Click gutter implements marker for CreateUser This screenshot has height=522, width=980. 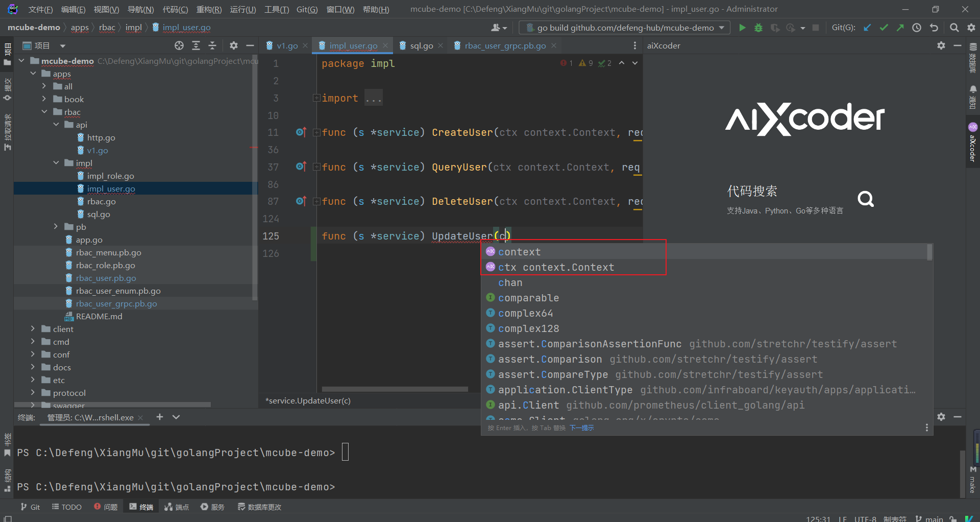[x=301, y=132]
